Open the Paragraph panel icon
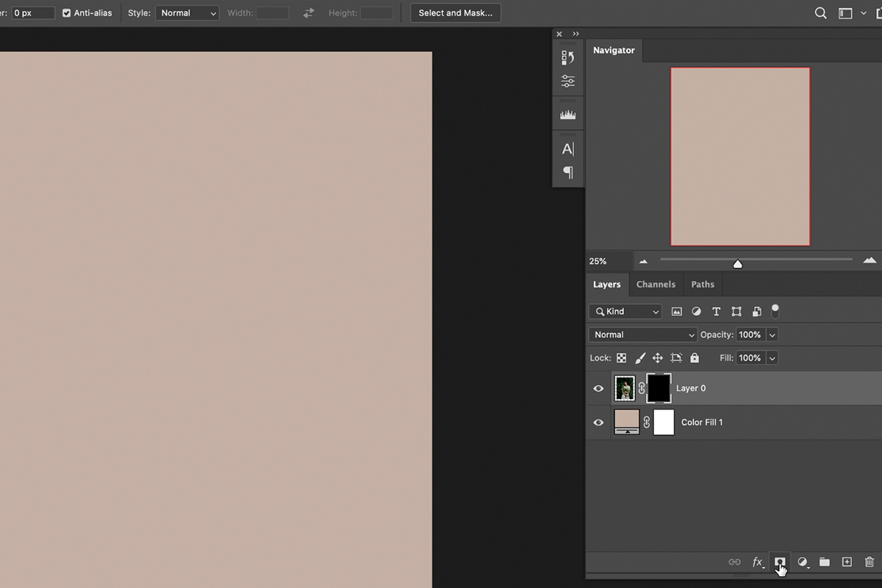The height and width of the screenshot is (588, 882). tap(567, 173)
